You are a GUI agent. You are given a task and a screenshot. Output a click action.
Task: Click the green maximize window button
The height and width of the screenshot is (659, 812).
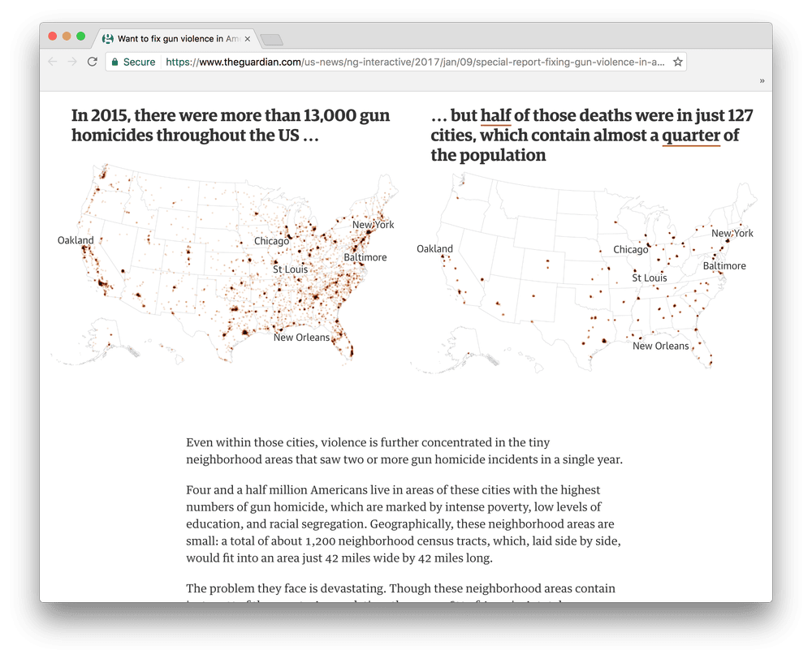point(80,37)
